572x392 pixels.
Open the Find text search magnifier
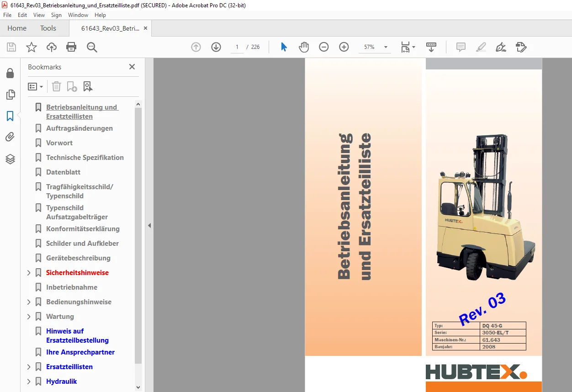coord(92,47)
